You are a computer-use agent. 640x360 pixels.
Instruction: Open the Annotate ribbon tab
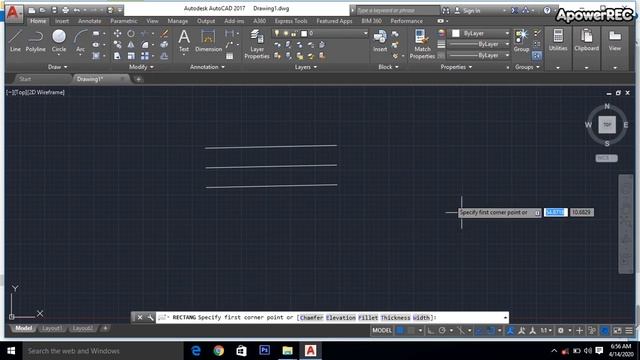point(89,21)
